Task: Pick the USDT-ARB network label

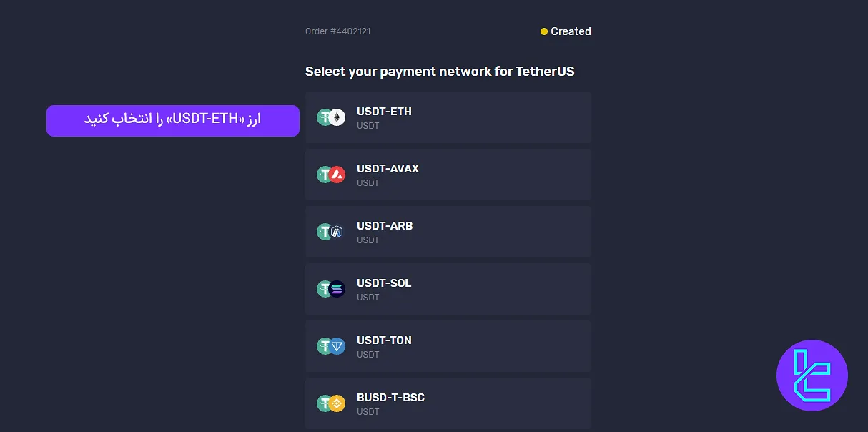Action: click(x=385, y=226)
